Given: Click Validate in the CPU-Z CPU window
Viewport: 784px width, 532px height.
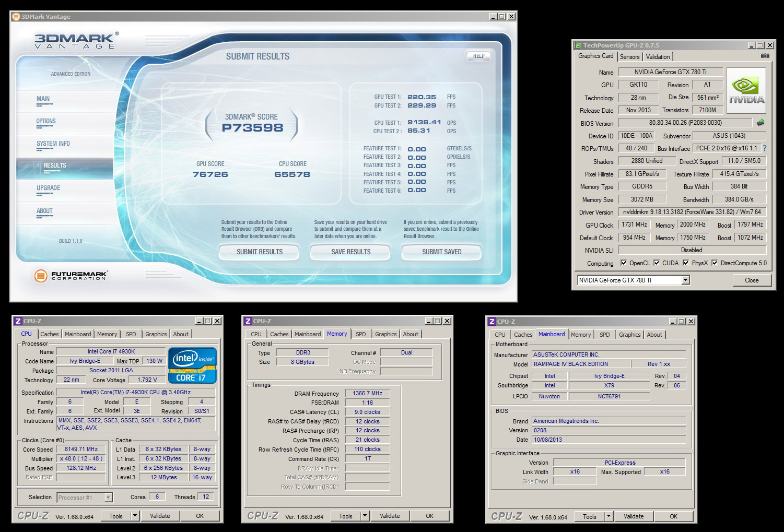Looking at the screenshot, I should tap(160, 516).
